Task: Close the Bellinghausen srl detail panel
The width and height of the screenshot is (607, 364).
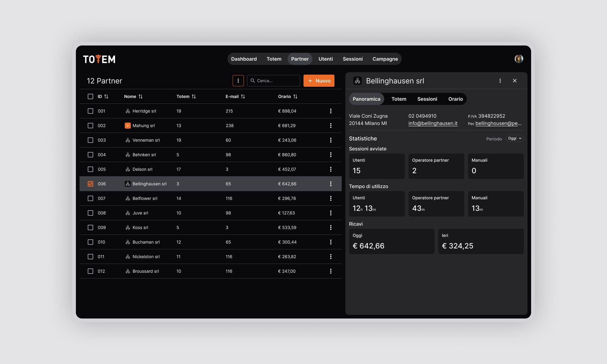Action: pos(515,81)
